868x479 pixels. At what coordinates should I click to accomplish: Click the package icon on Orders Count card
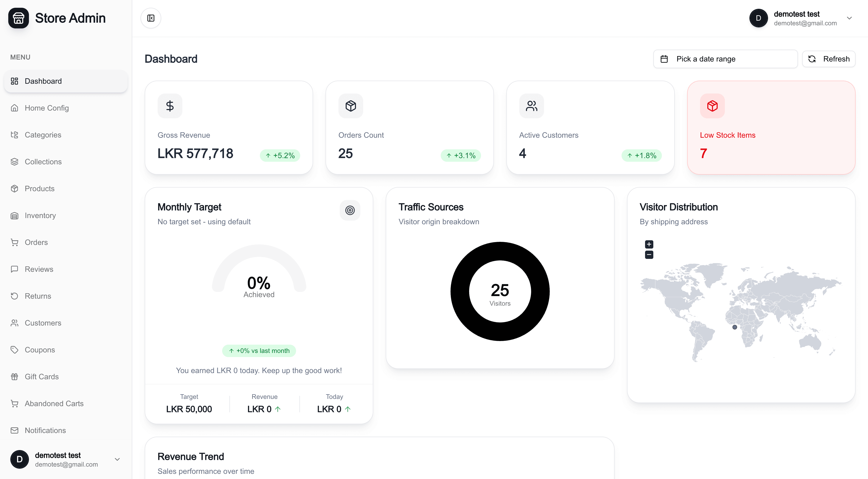tap(351, 105)
